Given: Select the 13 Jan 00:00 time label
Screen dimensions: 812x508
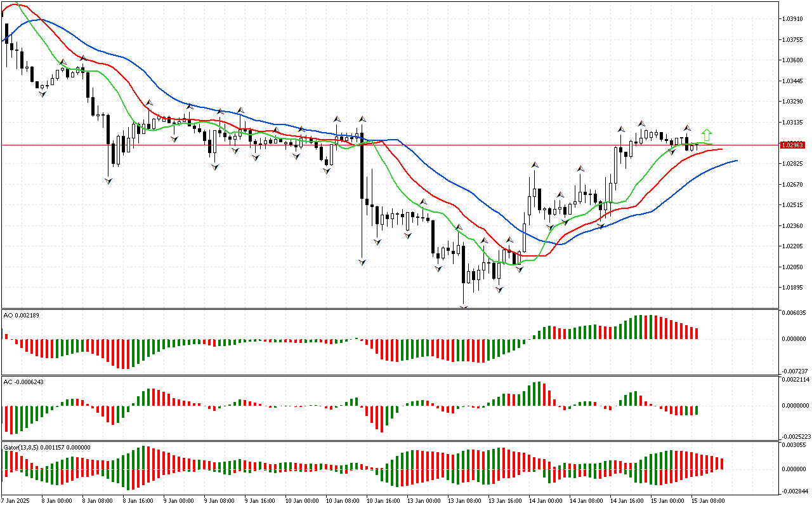Looking at the screenshot, I should tap(424, 500).
